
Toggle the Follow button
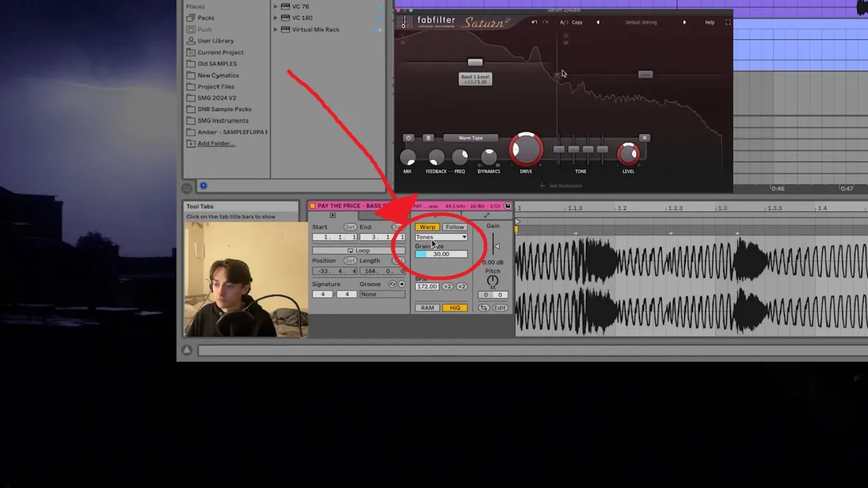pos(454,227)
